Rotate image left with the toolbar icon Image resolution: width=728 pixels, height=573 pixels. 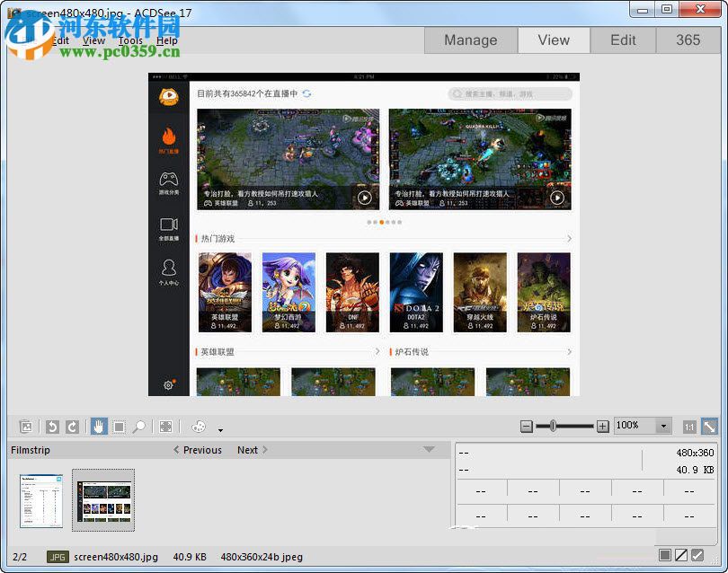52,427
